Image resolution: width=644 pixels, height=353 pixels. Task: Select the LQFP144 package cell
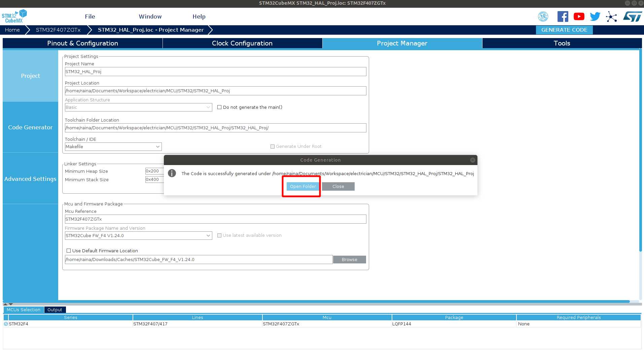click(454, 324)
